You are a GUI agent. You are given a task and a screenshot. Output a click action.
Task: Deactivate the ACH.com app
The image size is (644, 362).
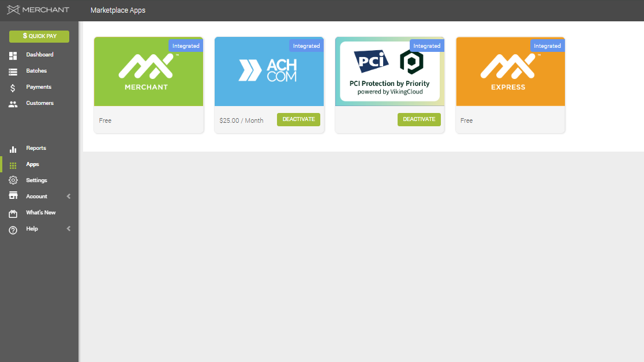298,119
